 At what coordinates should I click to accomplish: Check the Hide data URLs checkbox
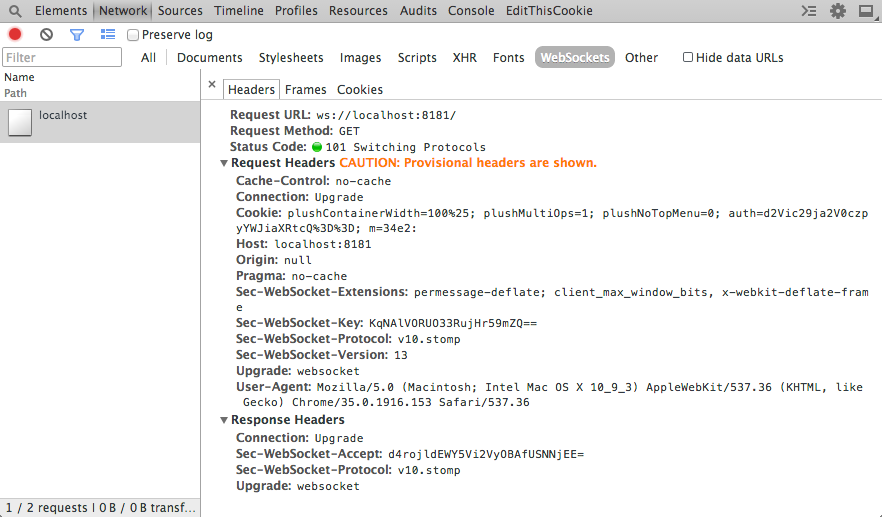688,58
